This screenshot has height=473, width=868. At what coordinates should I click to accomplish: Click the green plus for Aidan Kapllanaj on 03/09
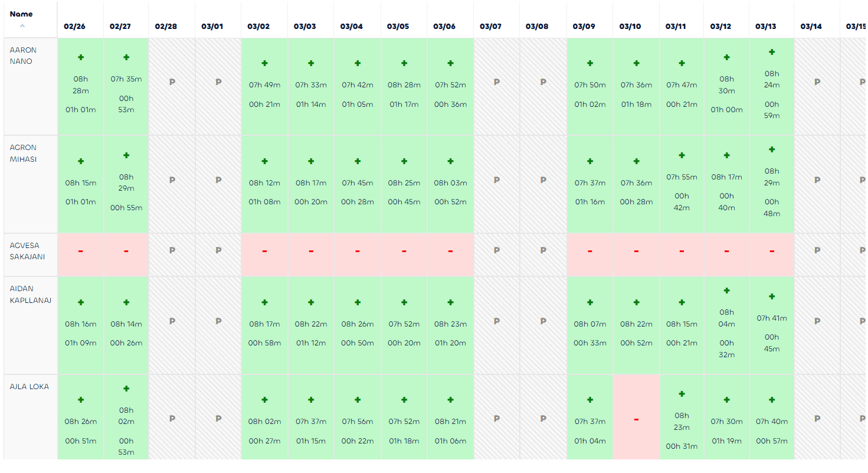coord(590,302)
